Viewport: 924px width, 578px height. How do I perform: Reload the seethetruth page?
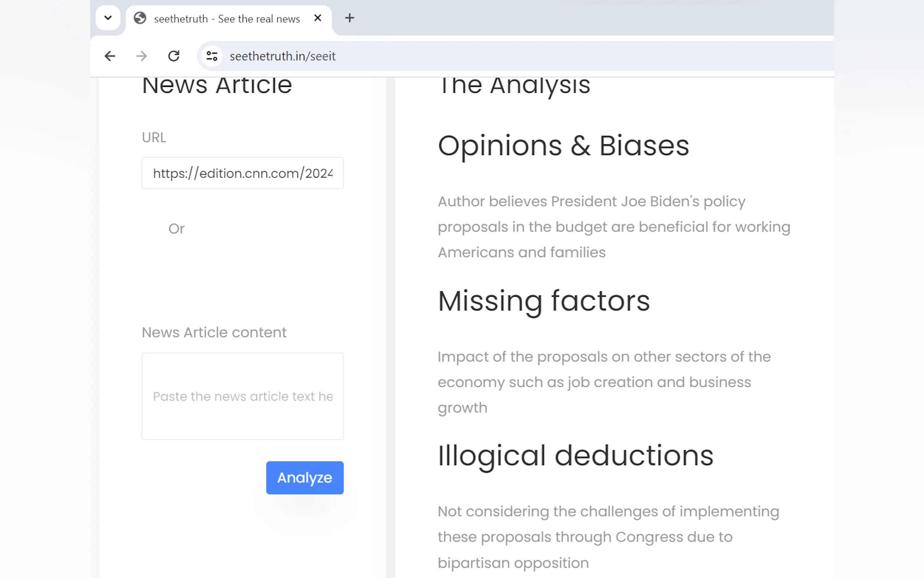pyautogui.click(x=174, y=56)
